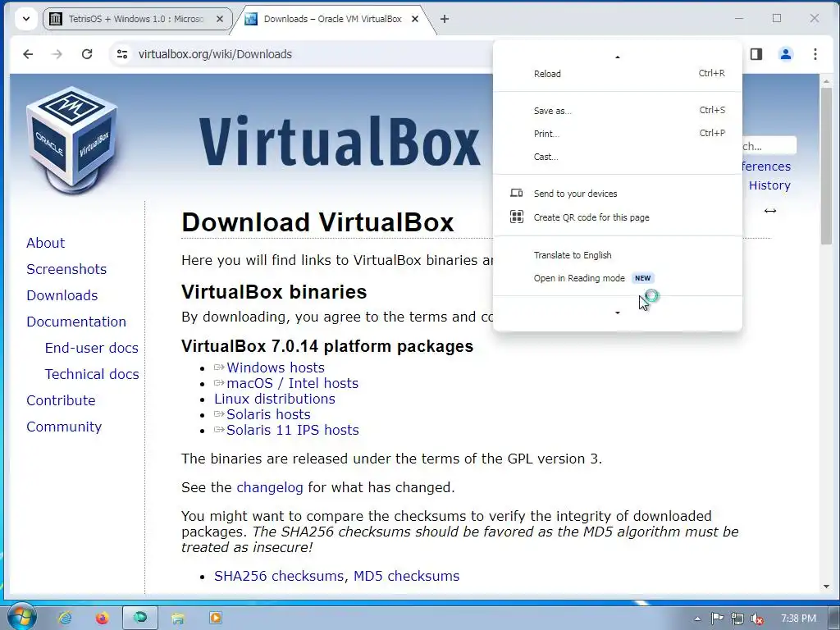This screenshot has width=840, height=630.
Task: Click Send to your devices entry
Action: click(617, 194)
